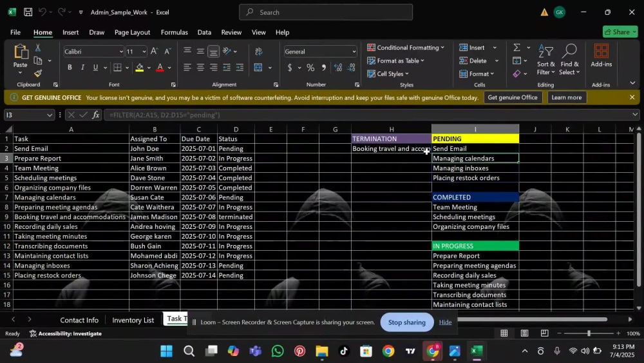Increase font size with larger A
644x363 pixels.
[x=154, y=52]
